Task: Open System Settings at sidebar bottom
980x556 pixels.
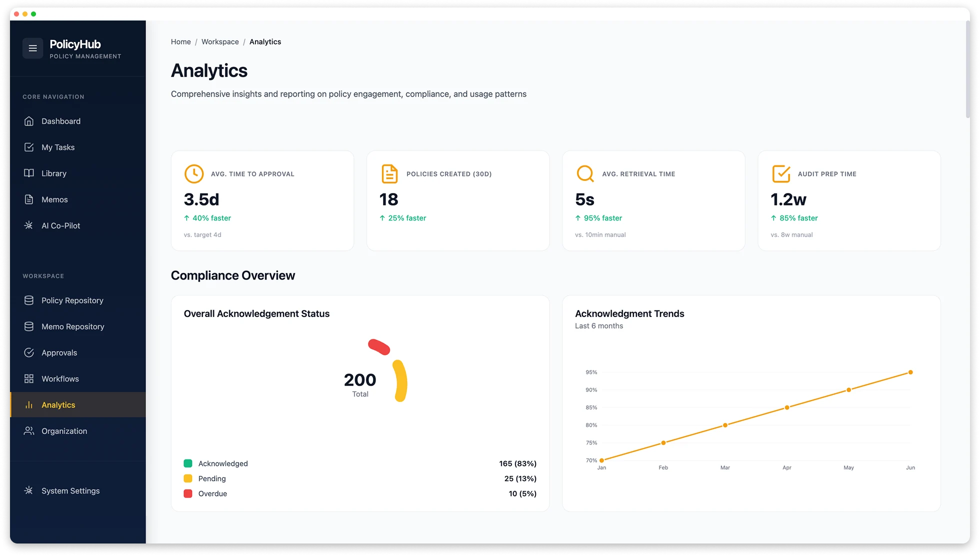Action: (x=70, y=490)
